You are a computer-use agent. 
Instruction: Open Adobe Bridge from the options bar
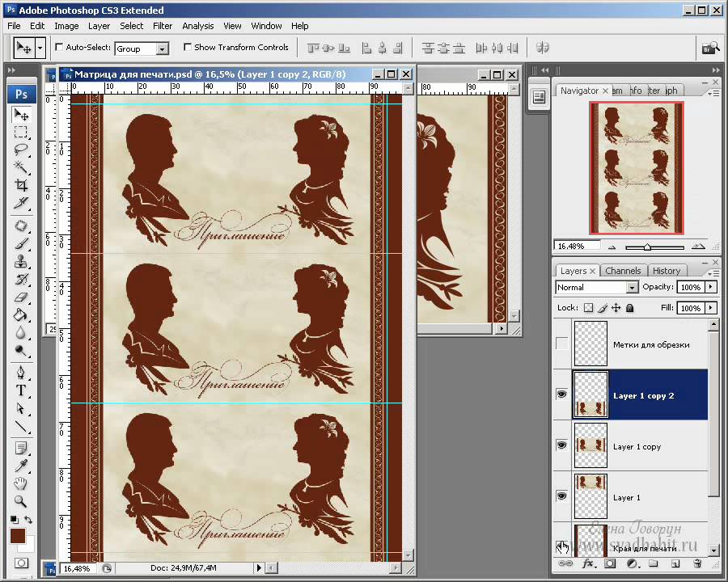(x=710, y=48)
